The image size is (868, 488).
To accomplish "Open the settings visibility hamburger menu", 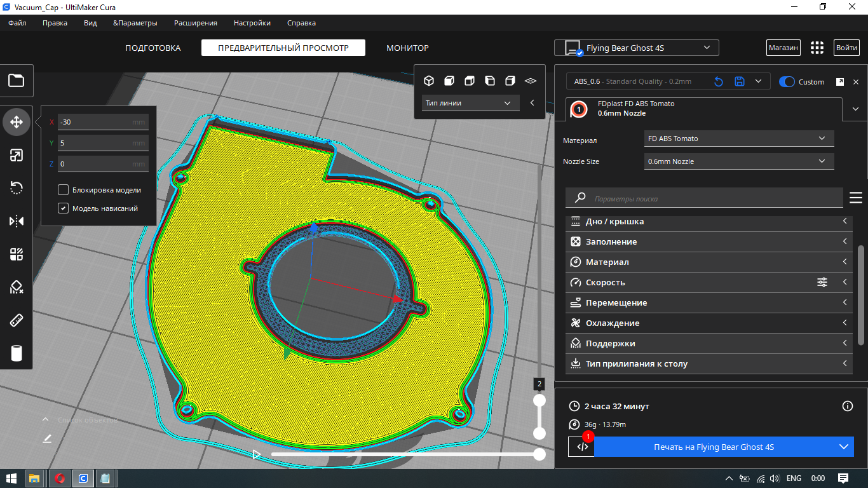I will pos(855,198).
